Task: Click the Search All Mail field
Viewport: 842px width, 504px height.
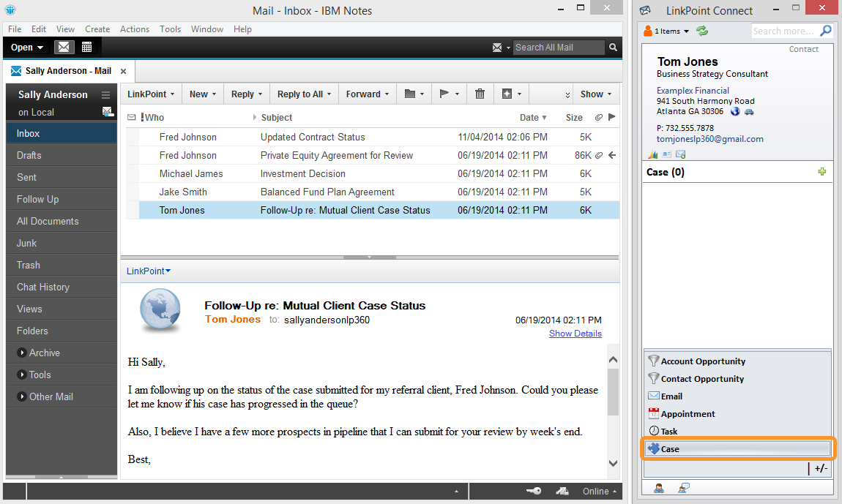Action: pos(559,48)
